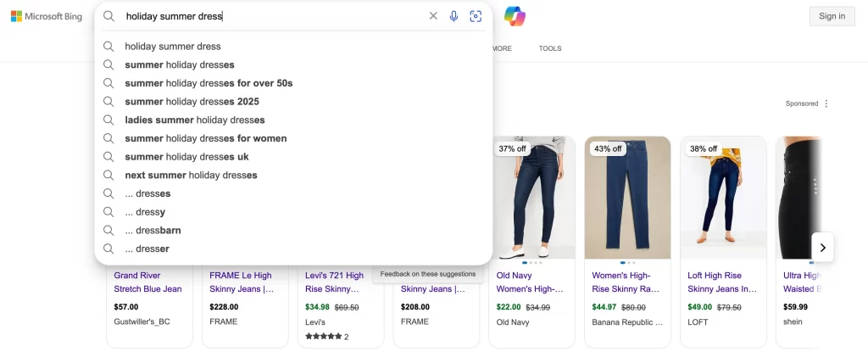Click the Levi's seller name
Screen dimensions: 868x363
315,322
